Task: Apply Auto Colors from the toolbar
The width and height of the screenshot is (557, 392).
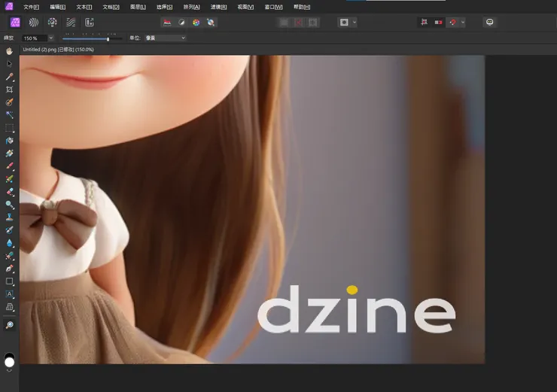Action: 196,23
